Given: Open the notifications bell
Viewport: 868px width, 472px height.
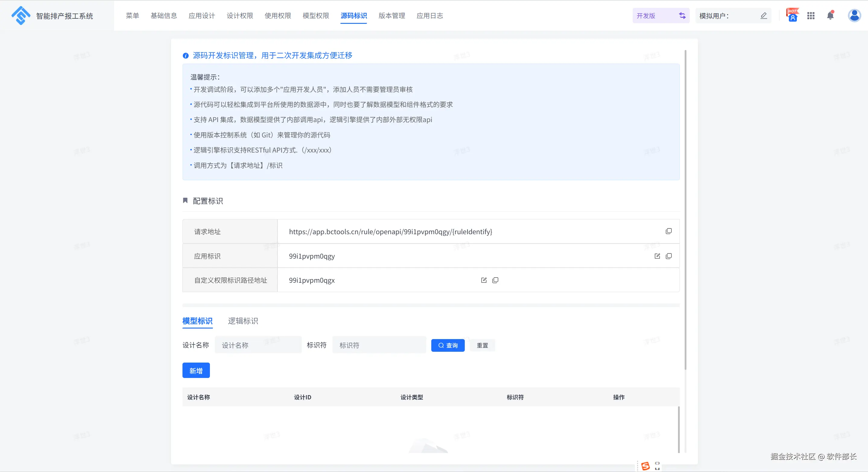Looking at the screenshot, I should click(x=830, y=15).
